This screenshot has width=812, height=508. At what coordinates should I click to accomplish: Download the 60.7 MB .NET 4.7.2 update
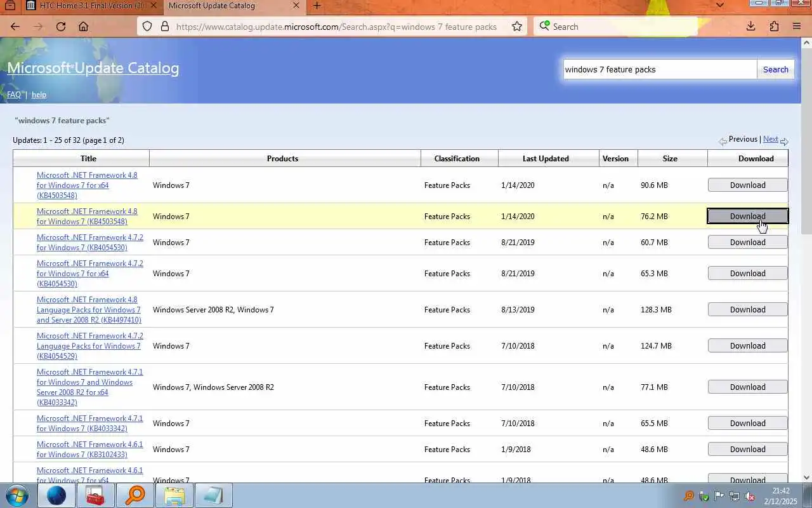click(747, 242)
